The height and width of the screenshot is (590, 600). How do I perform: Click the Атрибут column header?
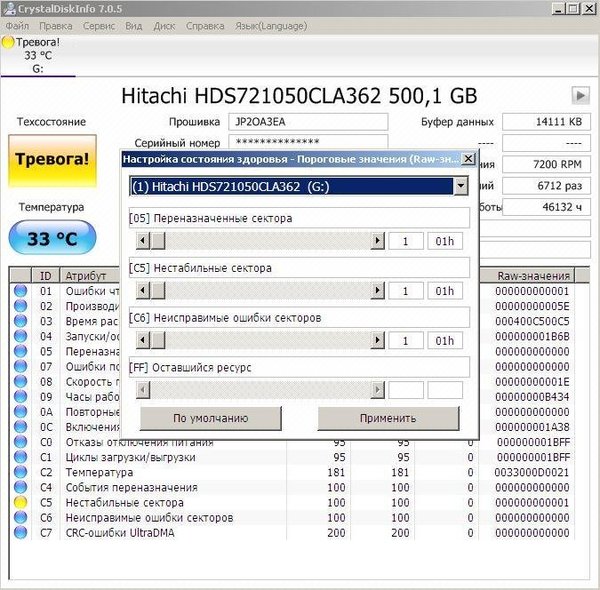pyautogui.click(x=85, y=276)
